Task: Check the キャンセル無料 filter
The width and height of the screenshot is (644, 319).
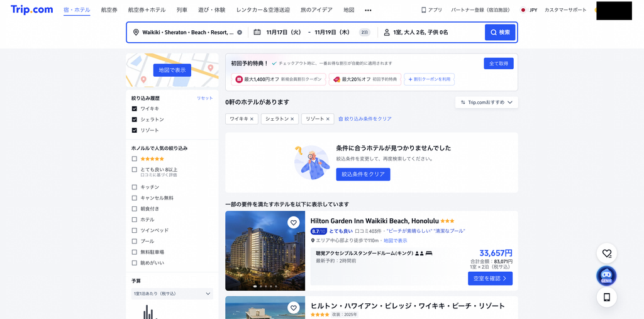Action: click(x=135, y=198)
